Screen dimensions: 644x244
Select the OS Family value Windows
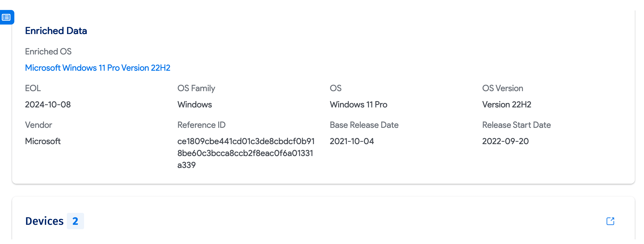point(194,105)
